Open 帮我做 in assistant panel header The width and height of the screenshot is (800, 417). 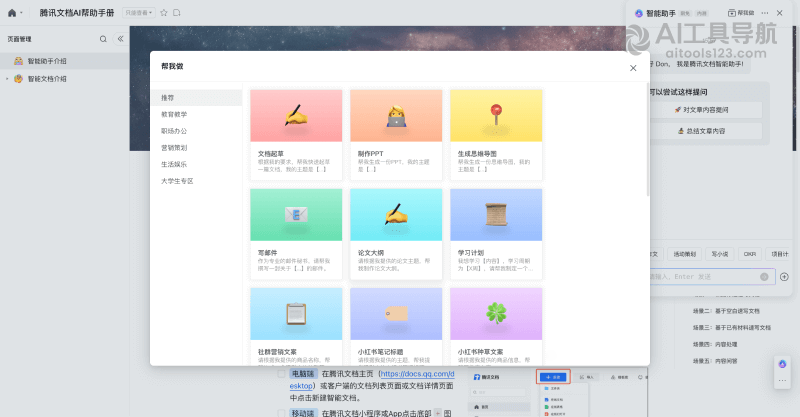pos(741,13)
